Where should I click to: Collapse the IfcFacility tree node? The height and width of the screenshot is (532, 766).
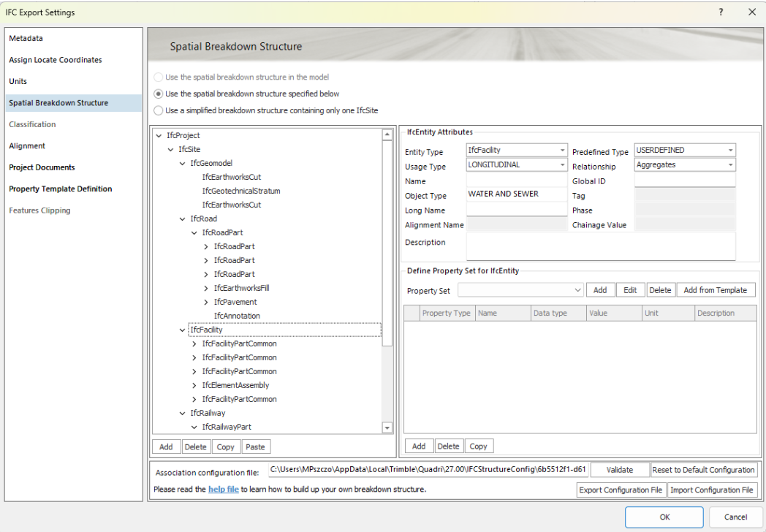point(182,330)
